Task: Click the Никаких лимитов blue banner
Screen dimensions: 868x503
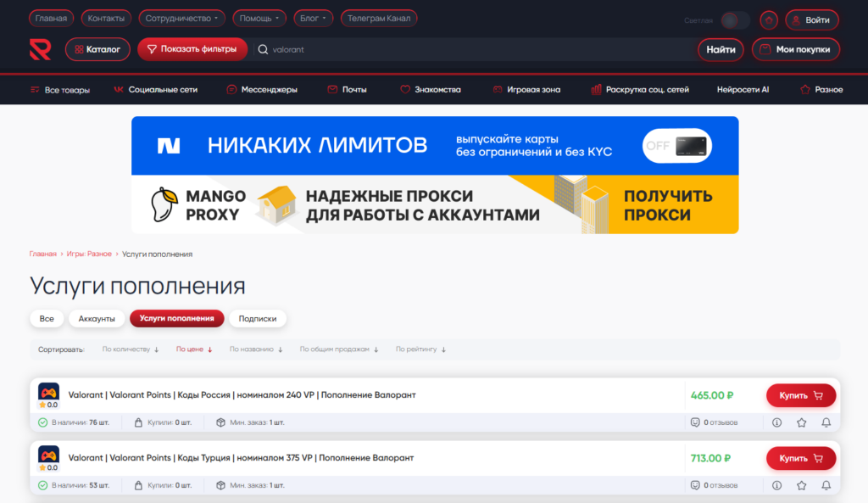Action: click(x=435, y=146)
